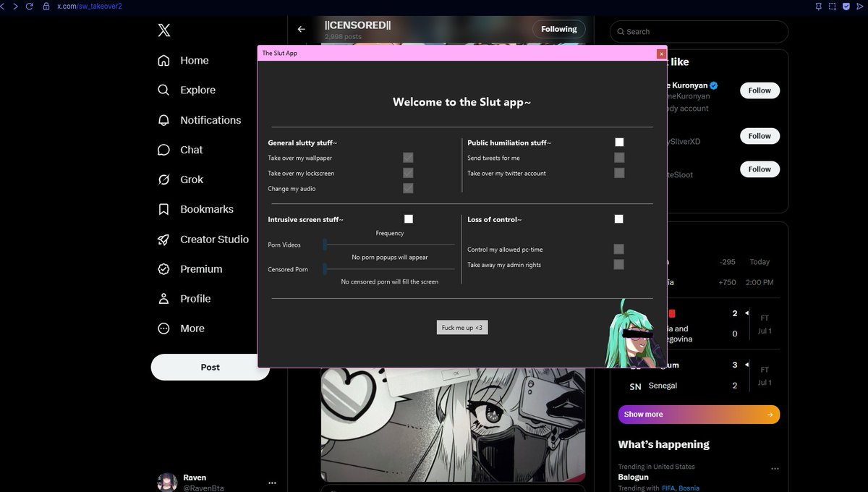Toggle Take over my wallpaper checkbox
868x492 pixels.
[x=408, y=157]
